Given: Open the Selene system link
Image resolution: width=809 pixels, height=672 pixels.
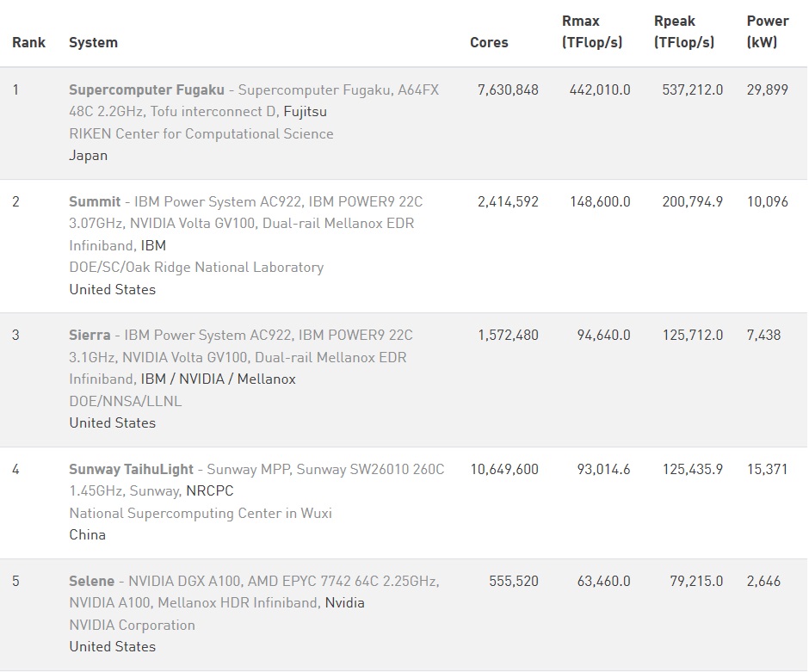Looking at the screenshot, I should pos(91,581).
